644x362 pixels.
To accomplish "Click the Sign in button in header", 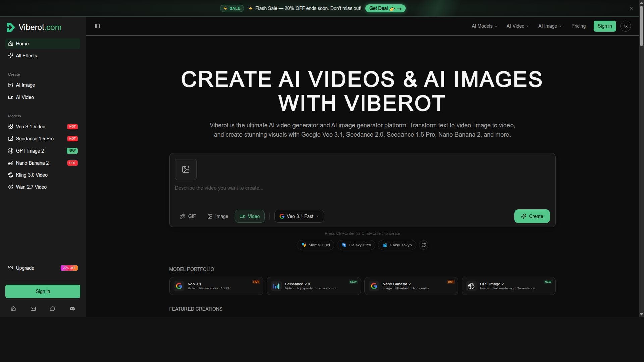I will pos(605,26).
